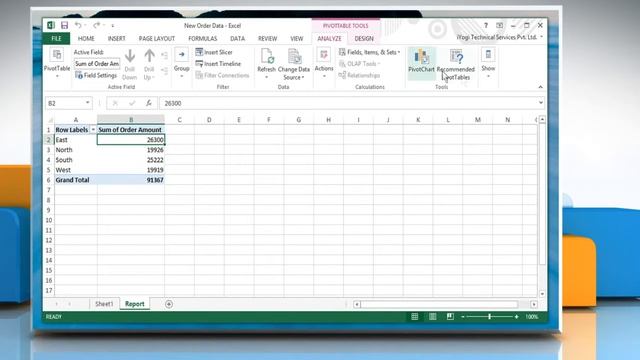Open the Name Box dropdown
Screen dimensions: 640x360
[x=87, y=103]
